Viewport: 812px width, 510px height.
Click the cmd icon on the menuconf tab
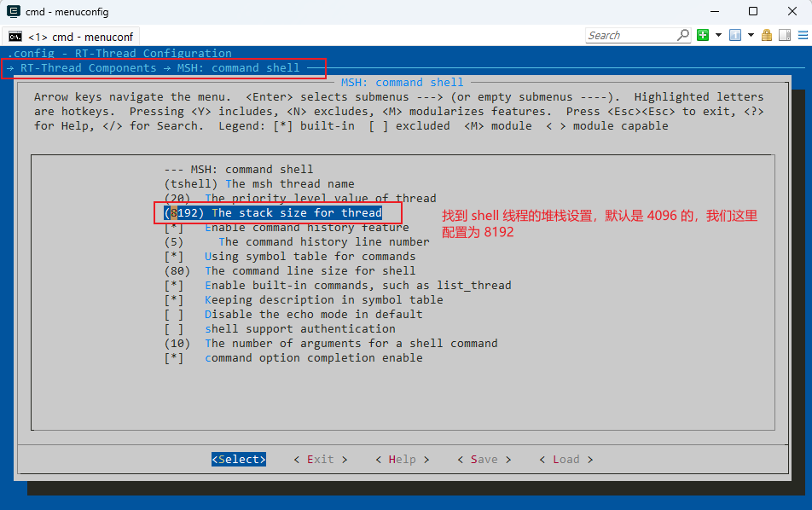click(x=13, y=36)
